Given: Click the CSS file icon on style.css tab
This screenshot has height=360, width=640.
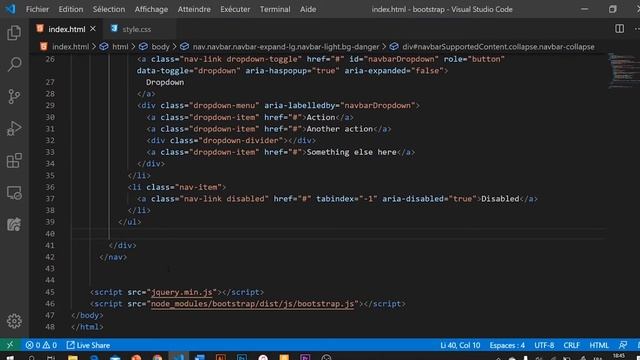Looking at the screenshot, I should (114, 28).
